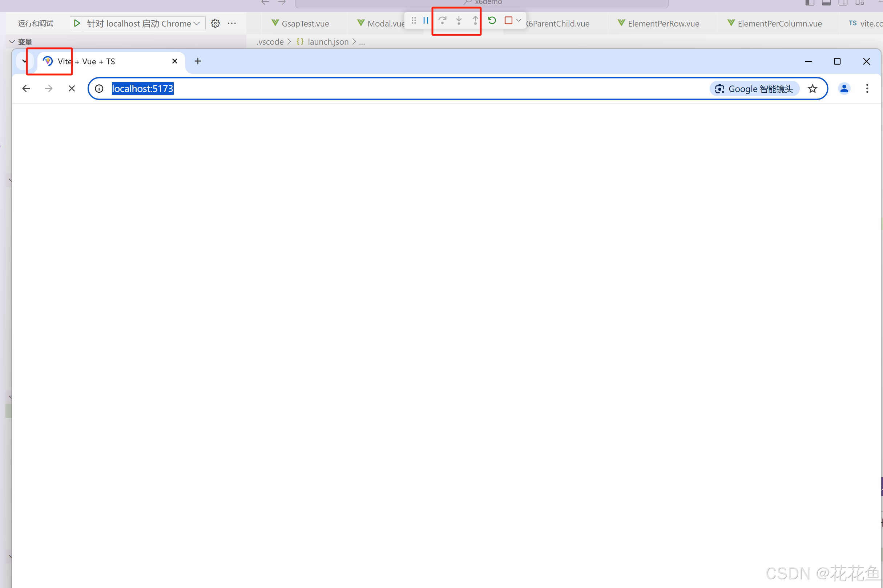Image resolution: width=883 pixels, height=588 pixels.
Task: Open Chrome's three-dot menu
Action: pyautogui.click(x=867, y=89)
